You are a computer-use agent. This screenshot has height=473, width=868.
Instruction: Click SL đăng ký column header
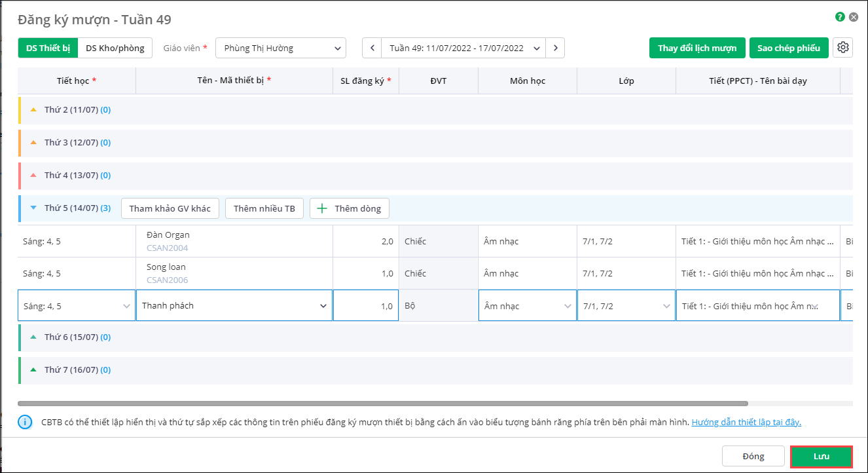pos(366,81)
